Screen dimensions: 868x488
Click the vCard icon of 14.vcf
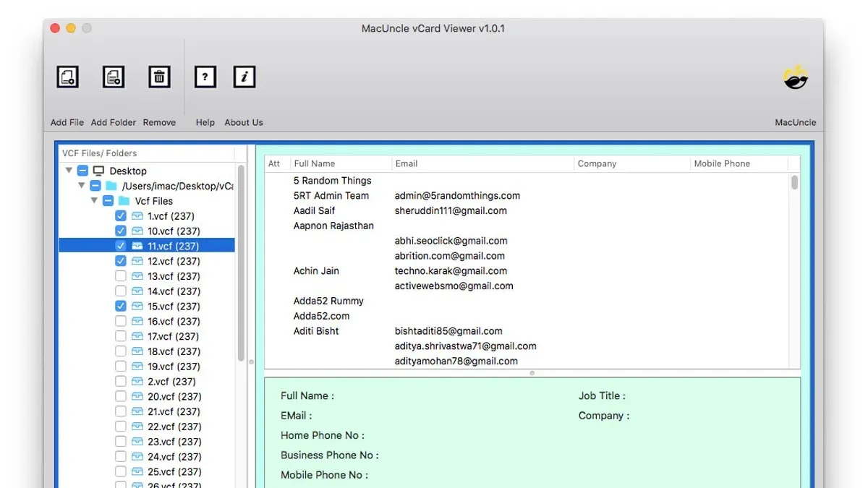click(x=137, y=291)
